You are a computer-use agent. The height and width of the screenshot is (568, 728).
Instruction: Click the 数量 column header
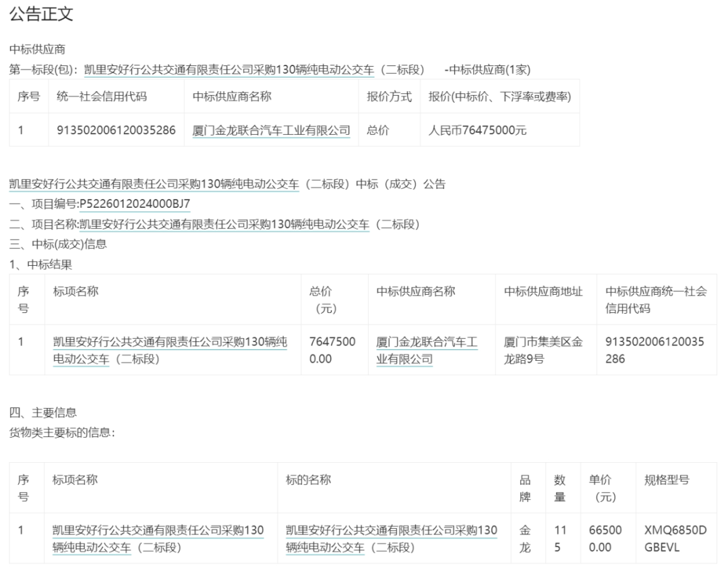[x=560, y=488]
